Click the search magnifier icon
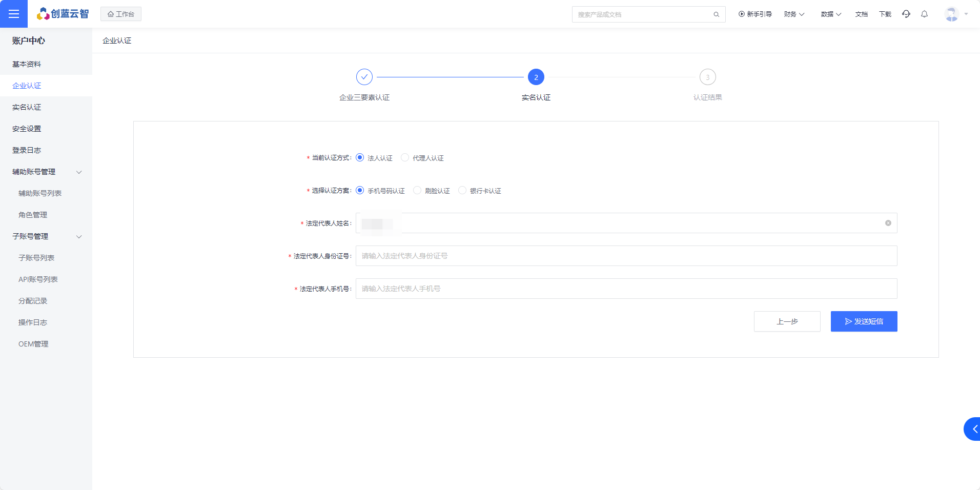 click(716, 14)
